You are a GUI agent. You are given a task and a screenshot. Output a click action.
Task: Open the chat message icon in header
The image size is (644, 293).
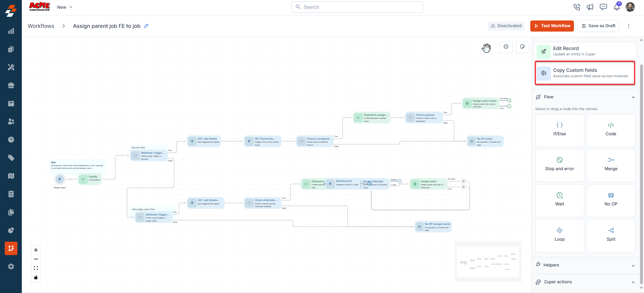click(603, 7)
